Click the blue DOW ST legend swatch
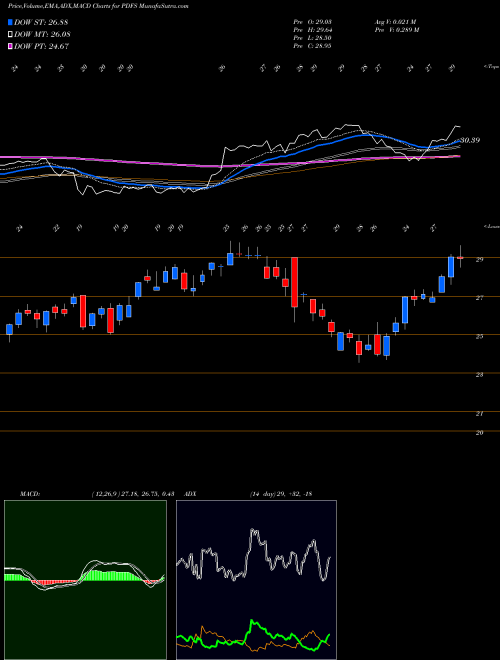500x660 pixels. [x=11, y=22]
